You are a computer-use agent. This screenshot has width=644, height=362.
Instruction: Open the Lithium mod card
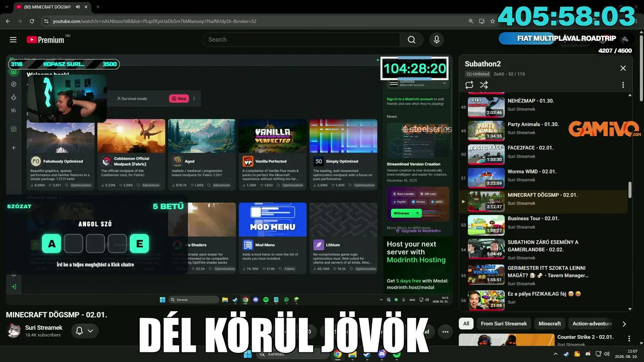(343, 238)
